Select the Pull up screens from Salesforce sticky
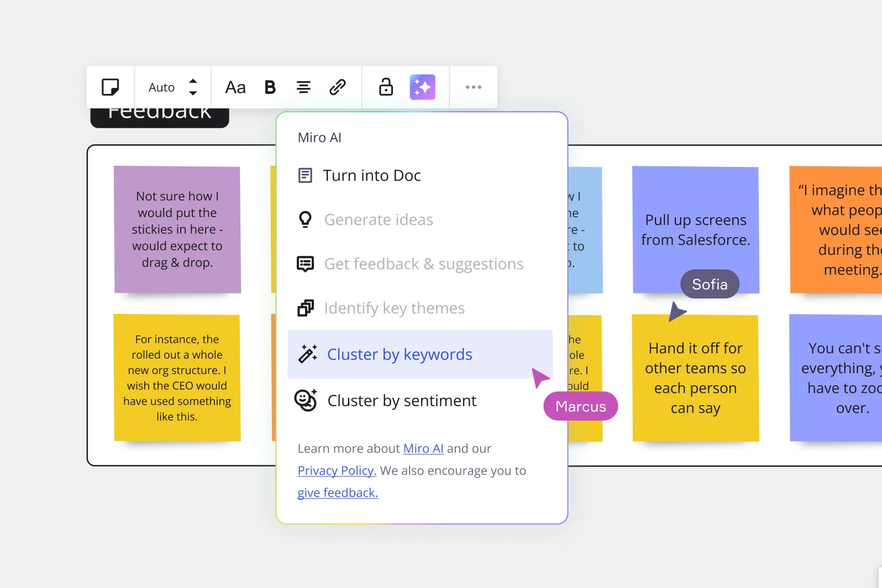 click(695, 229)
